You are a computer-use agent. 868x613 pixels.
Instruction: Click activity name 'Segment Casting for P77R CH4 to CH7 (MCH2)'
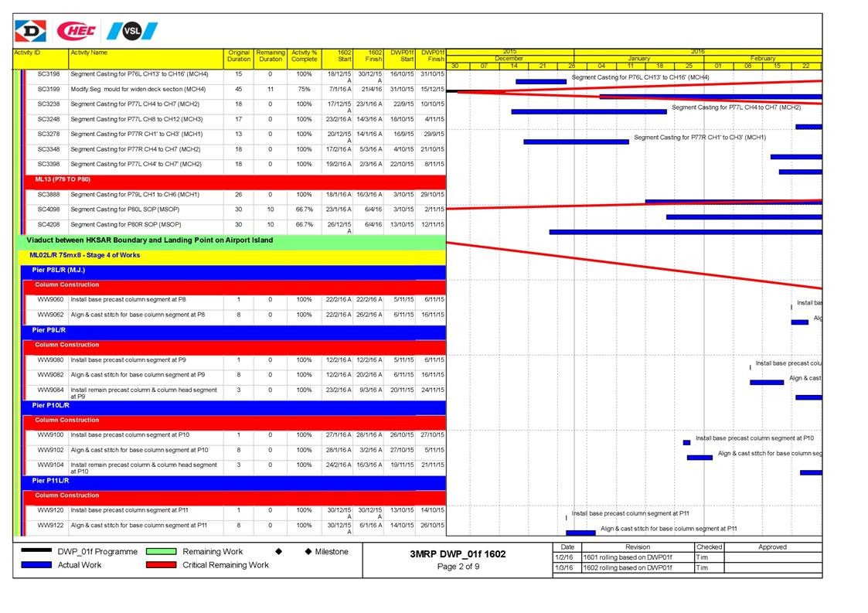[x=135, y=149]
